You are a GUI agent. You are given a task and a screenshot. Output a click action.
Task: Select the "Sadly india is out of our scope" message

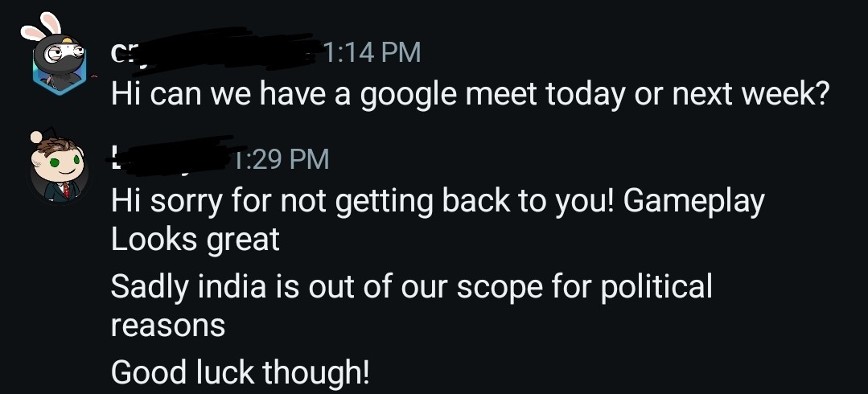click(x=411, y=286)
